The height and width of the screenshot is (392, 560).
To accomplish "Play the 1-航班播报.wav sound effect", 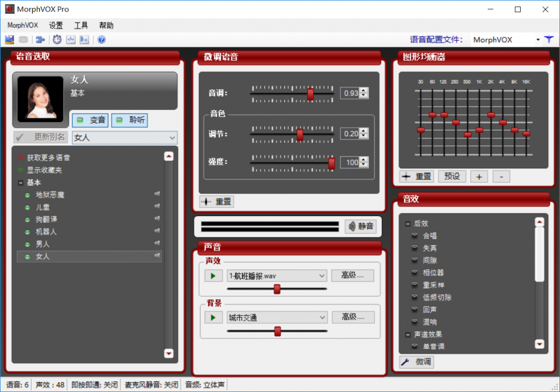I will pos(213,276).
